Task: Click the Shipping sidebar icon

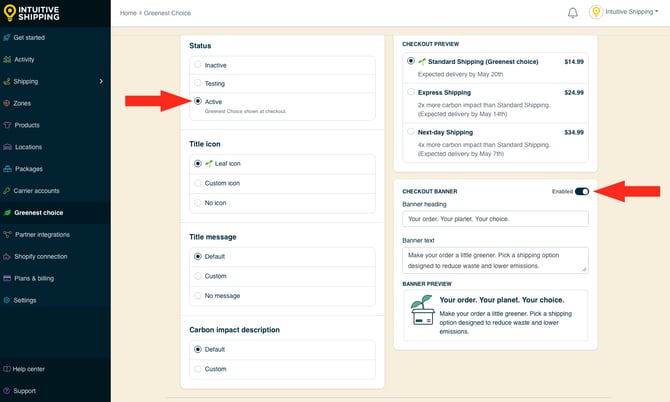Action: pos(7,81)
